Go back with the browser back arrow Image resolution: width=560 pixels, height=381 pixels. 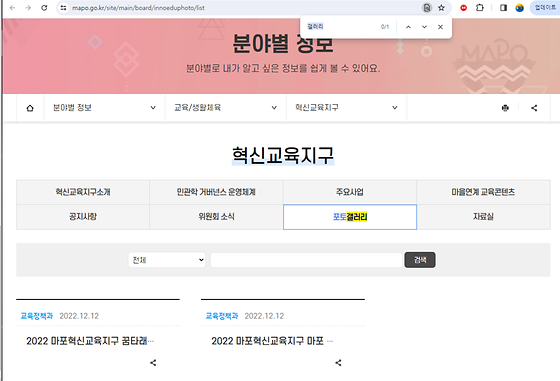[x=12, y=7]
